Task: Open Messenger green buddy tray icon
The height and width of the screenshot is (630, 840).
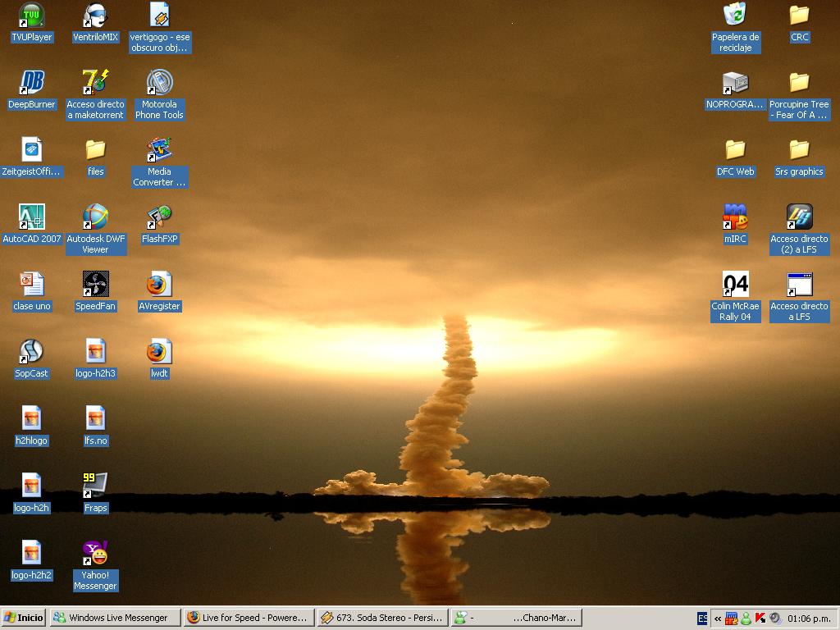Action: coord(746,619)
